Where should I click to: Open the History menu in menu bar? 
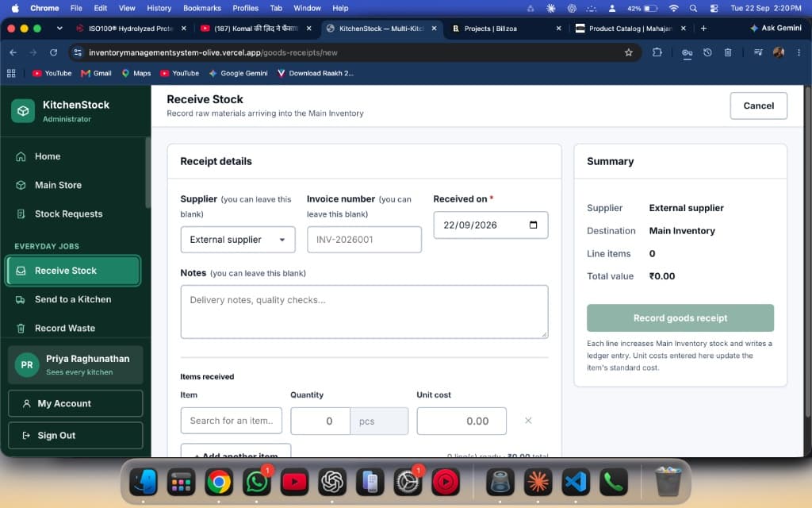tap(159, 8)
